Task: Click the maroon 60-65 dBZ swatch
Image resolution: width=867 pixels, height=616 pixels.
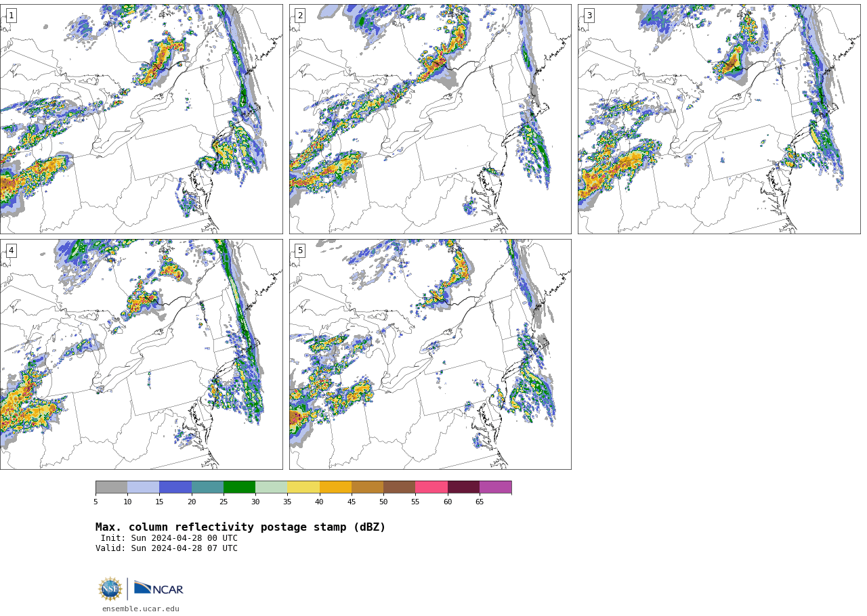Action: pos(463,487)
